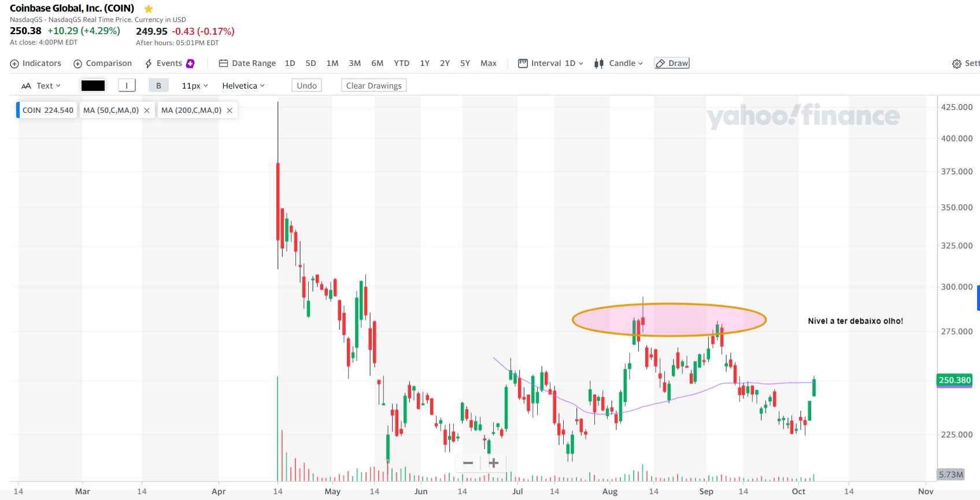
Task: Click the Comparison label
Action: 109,64
